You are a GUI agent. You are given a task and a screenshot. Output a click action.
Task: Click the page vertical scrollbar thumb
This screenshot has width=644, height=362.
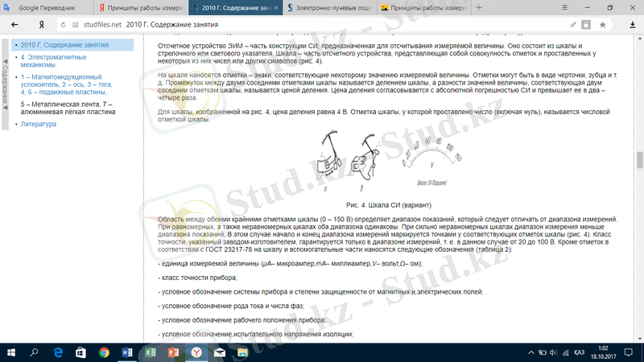[640, 160]
